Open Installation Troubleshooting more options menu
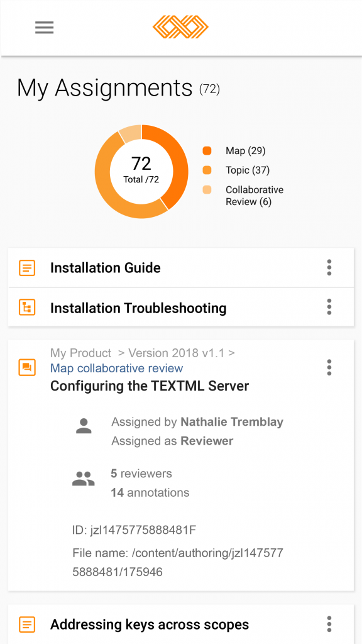 coord(329,307)
